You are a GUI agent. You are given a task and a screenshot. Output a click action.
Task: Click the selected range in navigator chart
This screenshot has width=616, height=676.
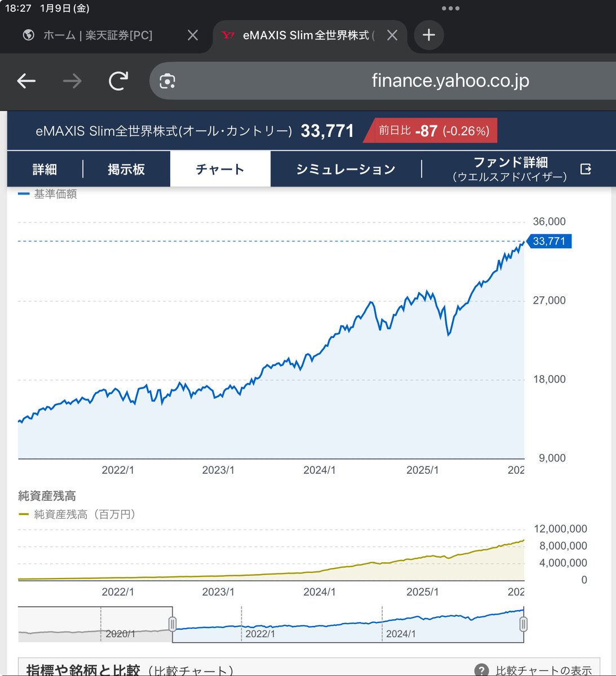point(348,624)
